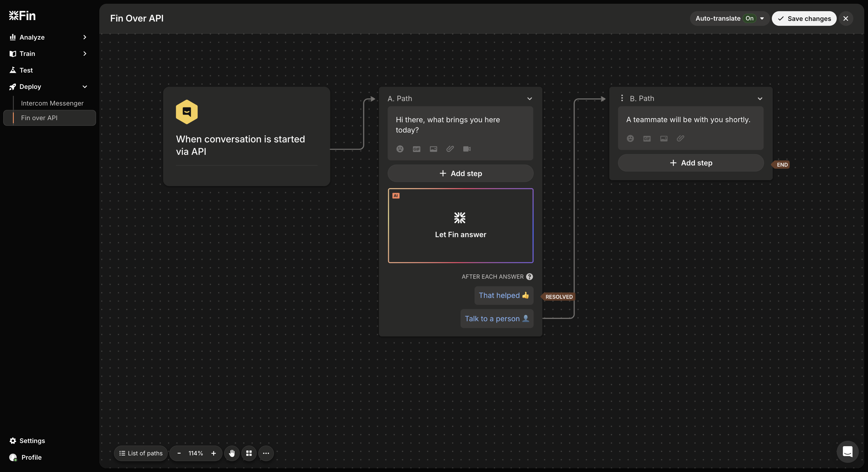Click the Settings gear icon
The image size is (868, 472).
(x=13, y=441)
